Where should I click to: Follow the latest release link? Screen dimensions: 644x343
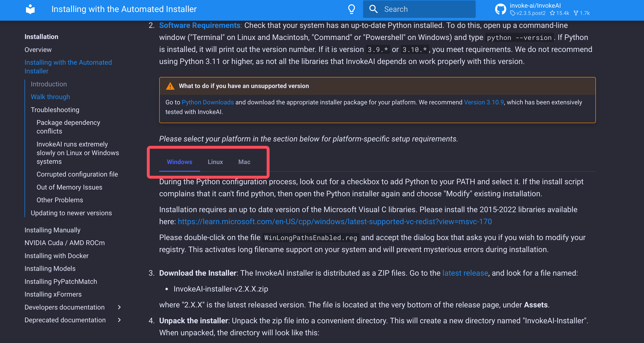coord(465,273)
